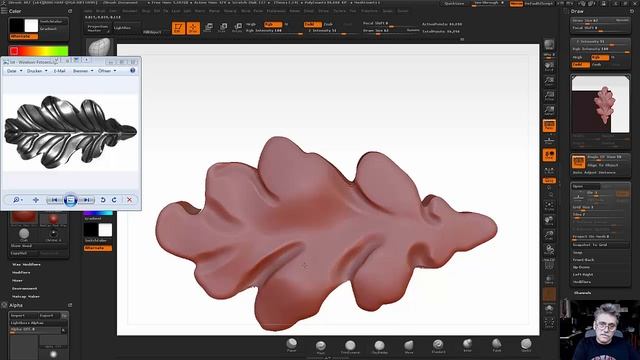Expand Matcap Maker section

coord(26,296)
